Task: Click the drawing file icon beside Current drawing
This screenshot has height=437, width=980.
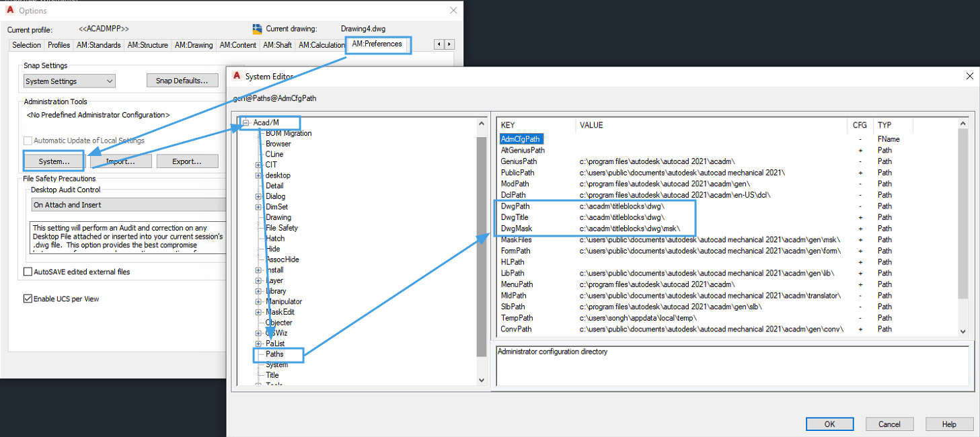Action: coord(258,30)
